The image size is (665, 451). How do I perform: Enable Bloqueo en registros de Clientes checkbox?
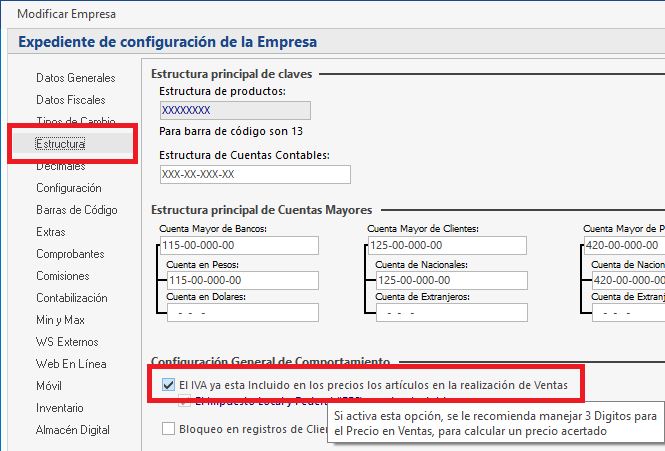168,430
